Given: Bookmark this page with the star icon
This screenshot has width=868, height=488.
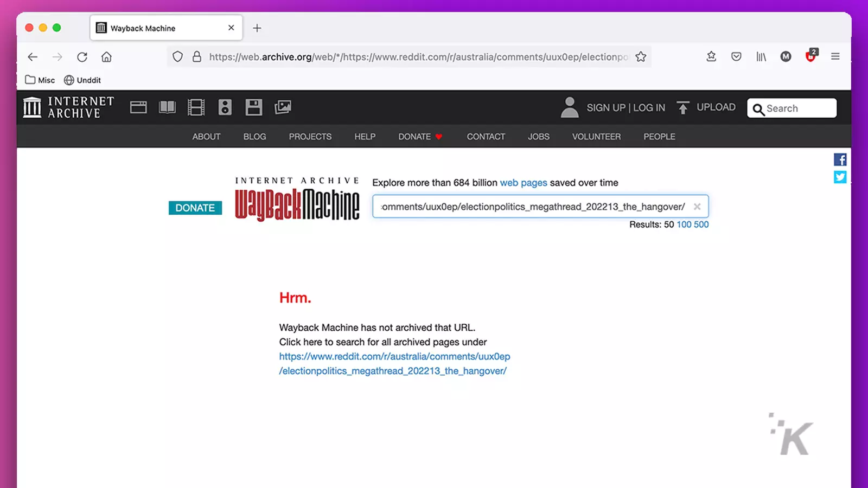Looking at the screenshot, I should pyautogui.click(x=641, y=57).
